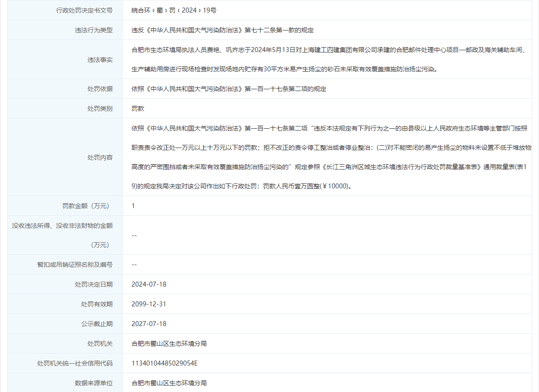The image size is (539, 392).
Task: Click the violation type text citing 第七十二条第一款
Action: click(223, 30)
